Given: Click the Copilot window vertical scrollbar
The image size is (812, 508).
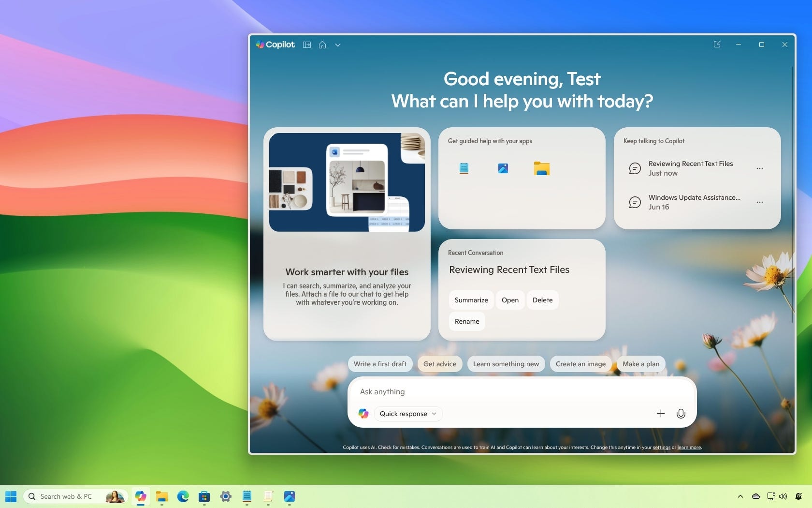Looking at the screenshot, I should coord(792,194).
